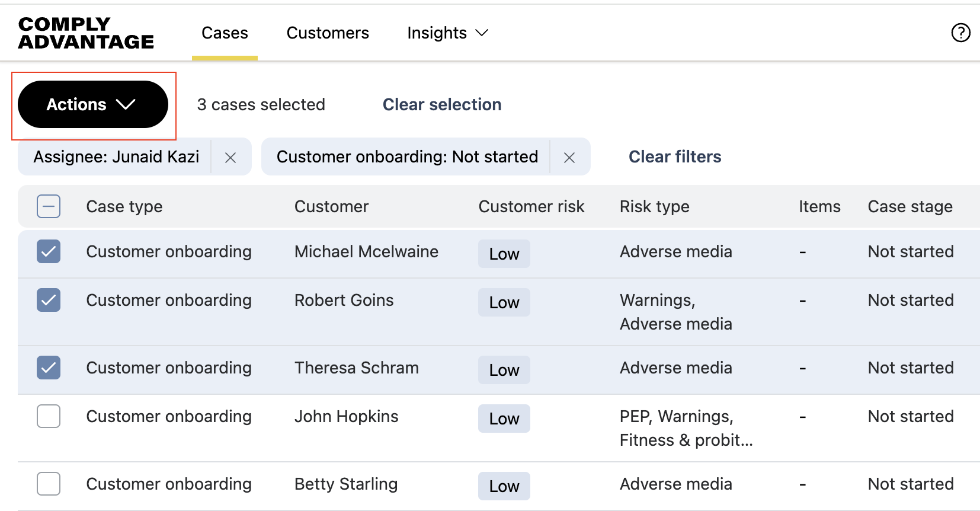Click the help question mark icon
The width and height of the screenshot is (980, 511).
[960, 33]
